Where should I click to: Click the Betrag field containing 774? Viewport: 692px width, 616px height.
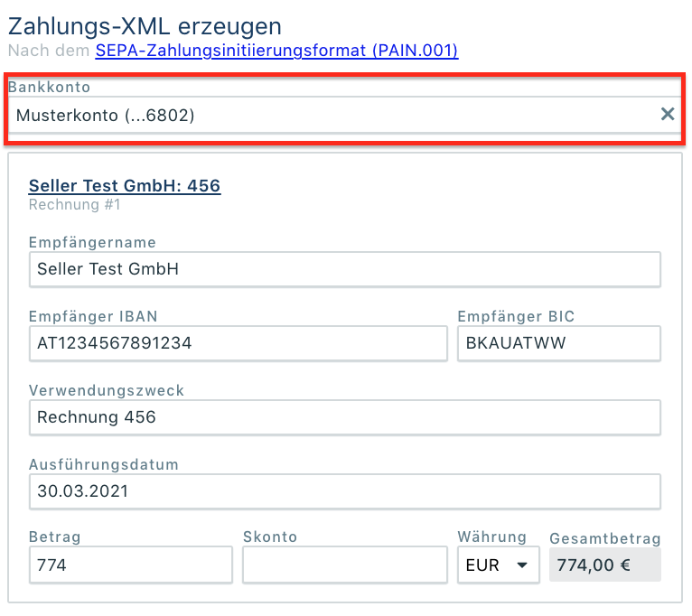[130, 565]
